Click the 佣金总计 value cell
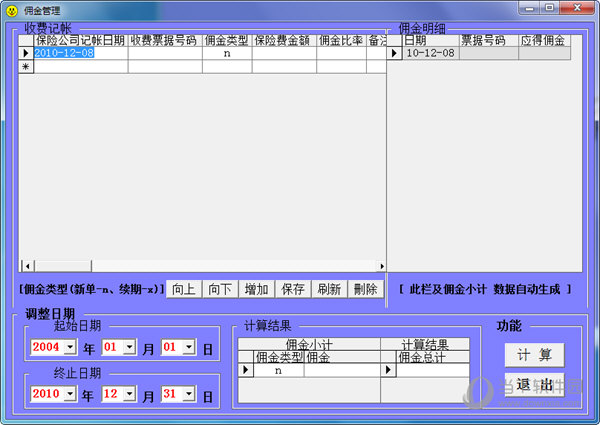Image resolution: width=600 pixels, height=425 pixels. pyautogui.click(x=433, y=370)
